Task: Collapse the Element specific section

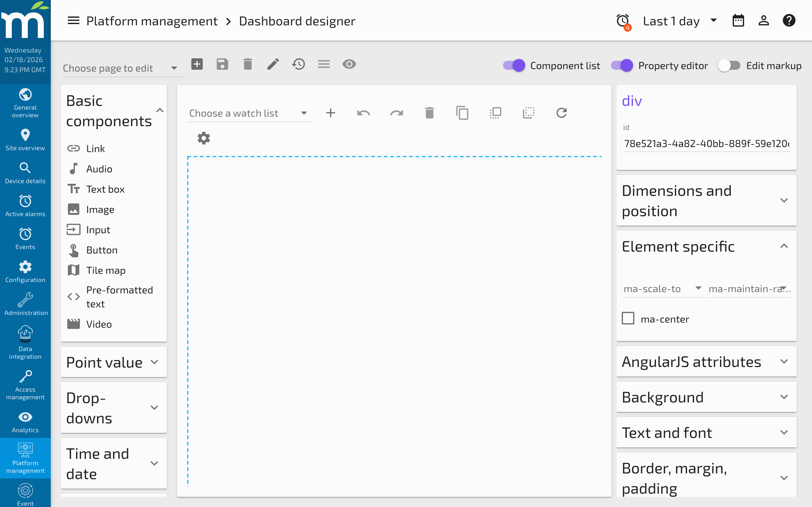Action: pyautogui.click(x=785, y=247)
